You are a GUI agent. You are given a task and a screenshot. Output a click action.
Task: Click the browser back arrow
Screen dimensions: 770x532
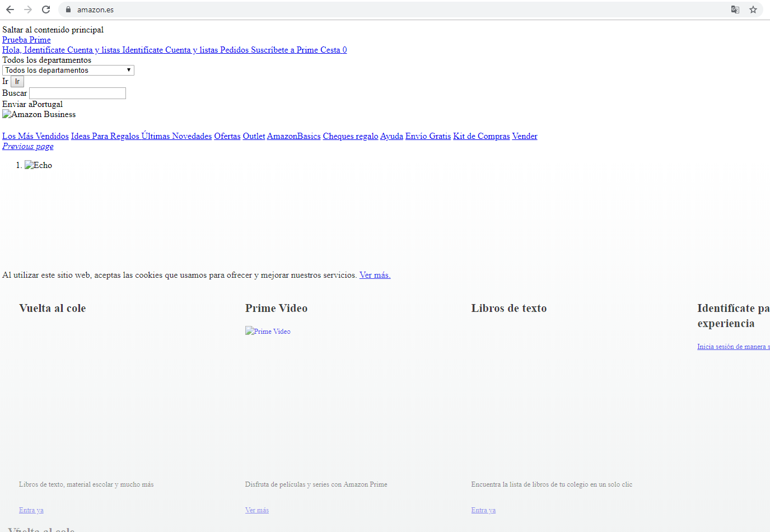pos(10,10)
